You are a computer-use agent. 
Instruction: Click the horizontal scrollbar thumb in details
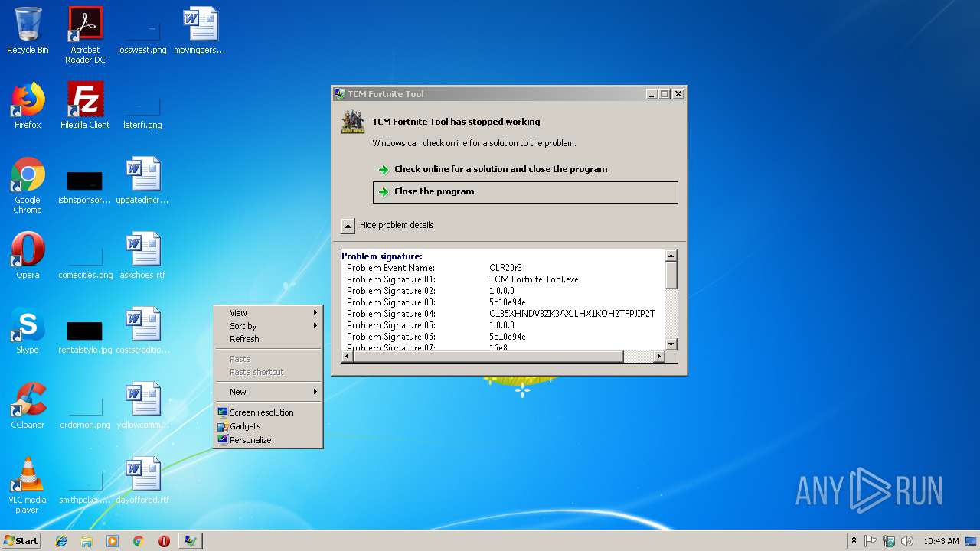pyautogui.click(x=488, y=357)
